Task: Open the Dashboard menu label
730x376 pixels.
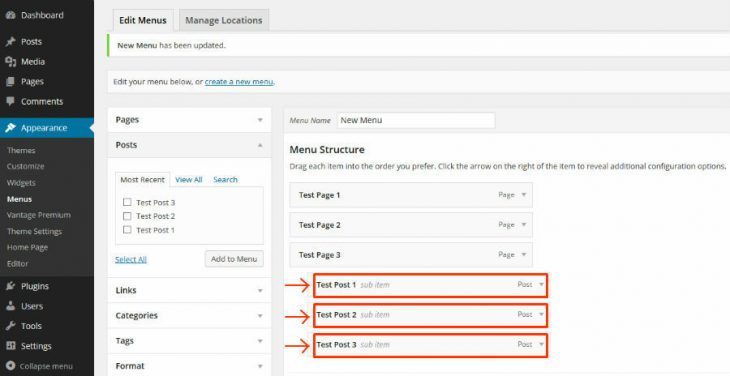Action: click(x=42, y=15)
